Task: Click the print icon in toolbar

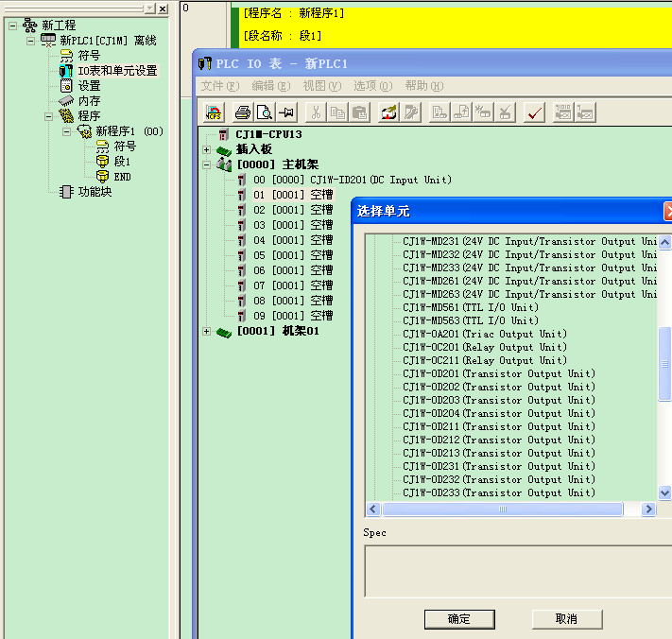Action: pos(243,112)
